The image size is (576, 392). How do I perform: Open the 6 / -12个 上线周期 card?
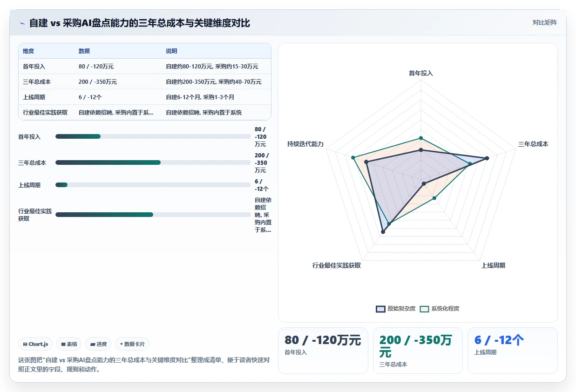click(513, 351)
